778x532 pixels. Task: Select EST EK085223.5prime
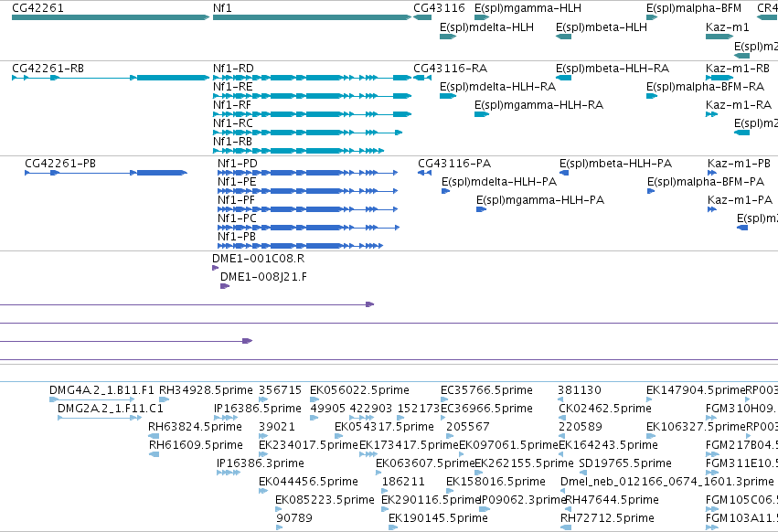(280, 509)
